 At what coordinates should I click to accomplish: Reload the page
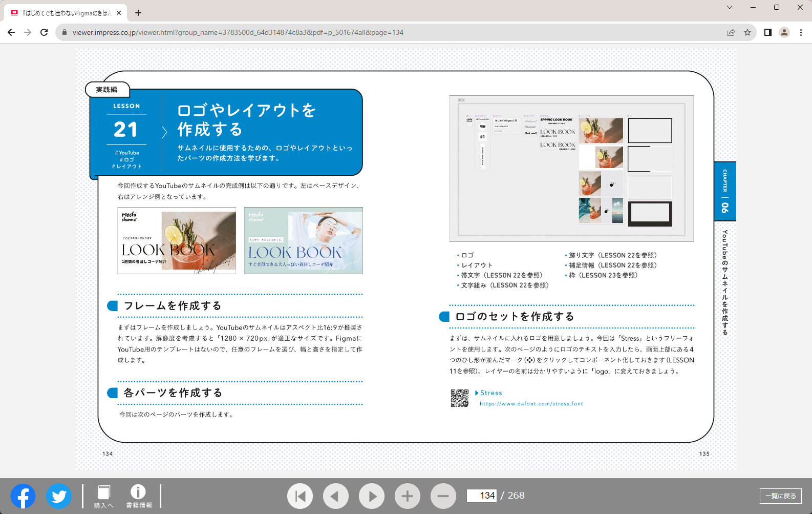[x=44, y=32]
